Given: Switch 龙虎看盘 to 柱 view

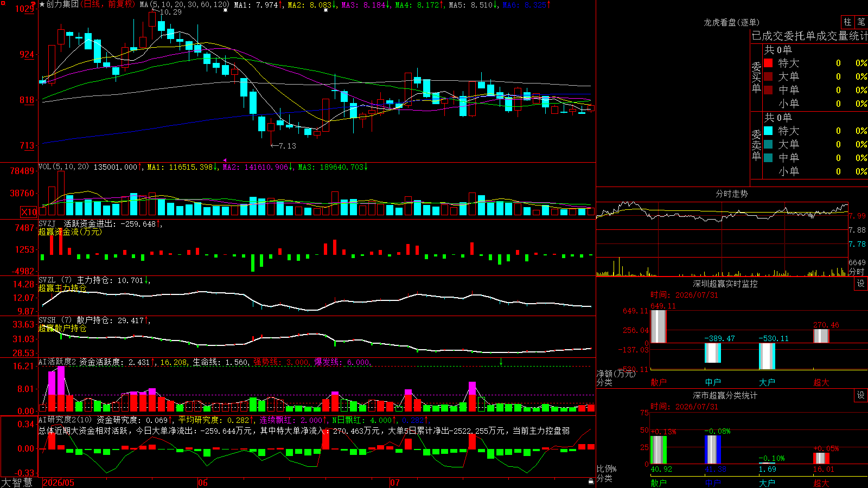Looking at the screenshot, I should click(847, 22).
